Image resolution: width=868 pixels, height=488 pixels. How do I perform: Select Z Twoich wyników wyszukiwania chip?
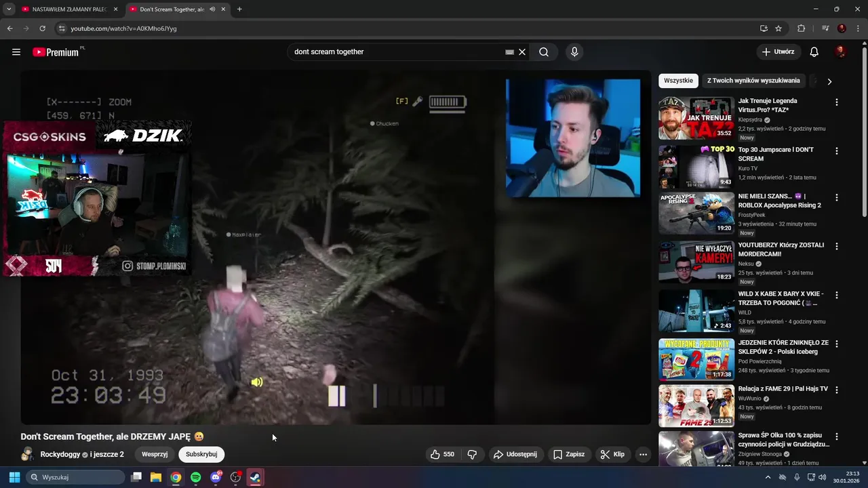click(x=753, y=81)
